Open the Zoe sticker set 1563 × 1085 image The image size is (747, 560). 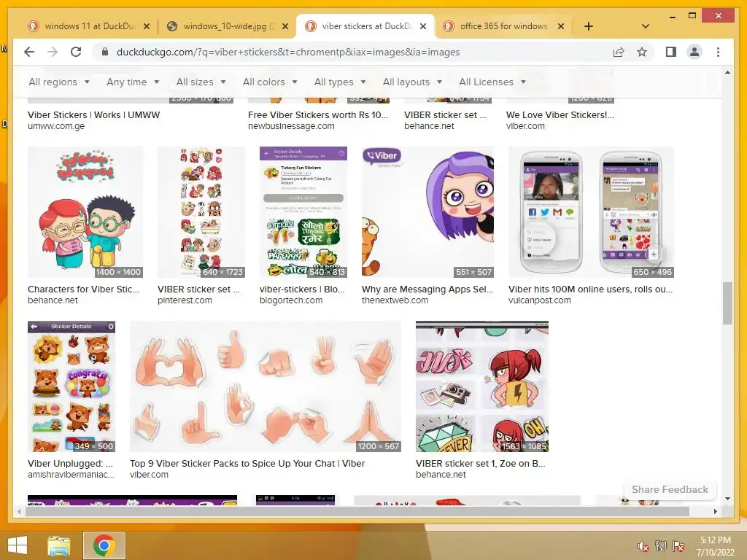click(x=482, y=386)
